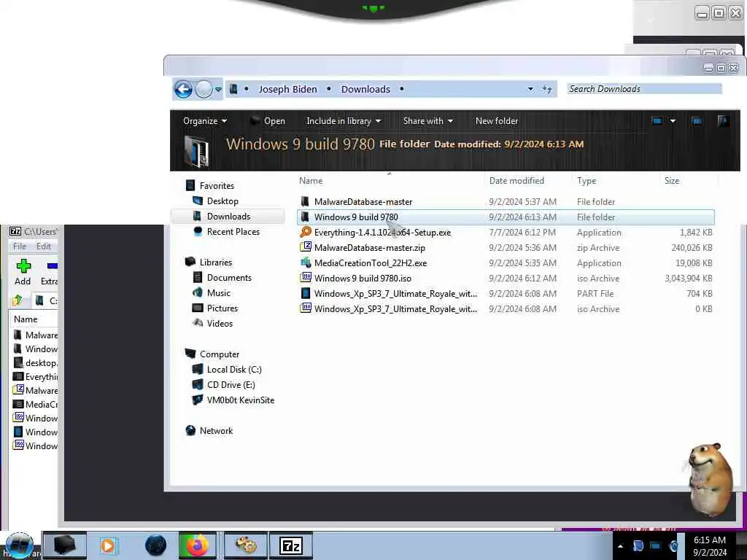Open Firefox from the taskbar
This screenshot has width=747, height=560.
click(x=197, y=545)
